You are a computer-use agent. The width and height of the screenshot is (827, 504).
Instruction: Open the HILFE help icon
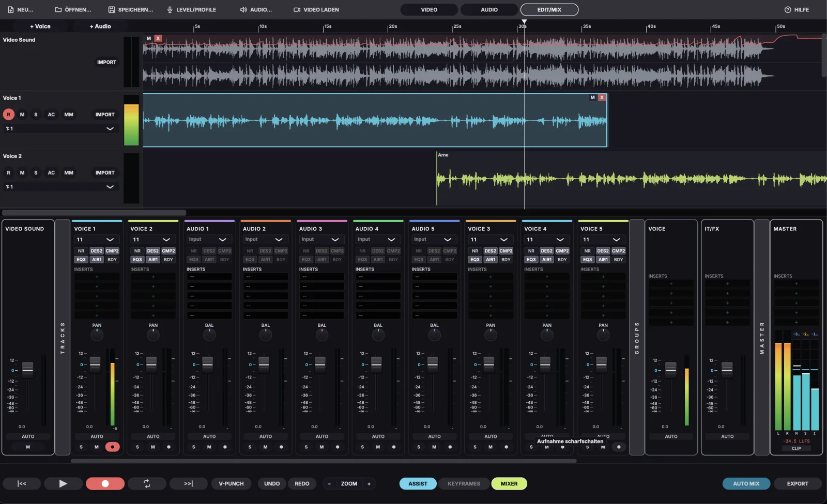pyautogui.click(x=788, y=10)
